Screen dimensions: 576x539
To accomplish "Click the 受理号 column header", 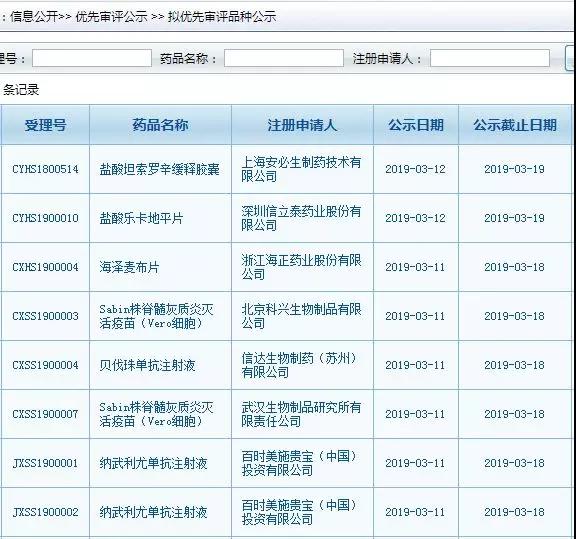I will click(45, 125).
